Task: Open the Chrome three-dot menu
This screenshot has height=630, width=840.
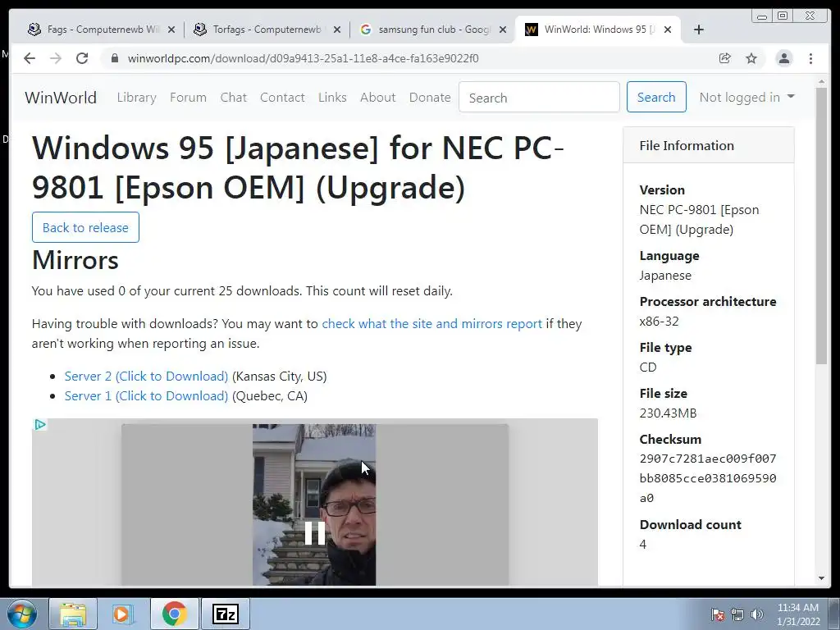Action: click(810, 58)
